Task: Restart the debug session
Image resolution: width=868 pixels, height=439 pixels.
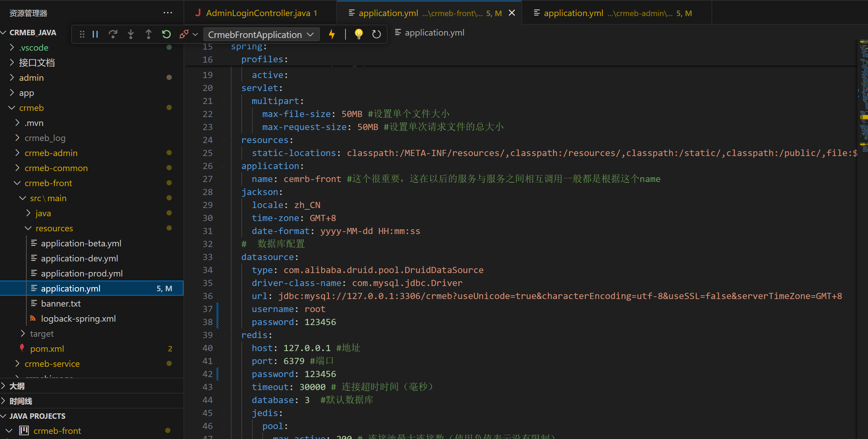Action: coord(166,34)
